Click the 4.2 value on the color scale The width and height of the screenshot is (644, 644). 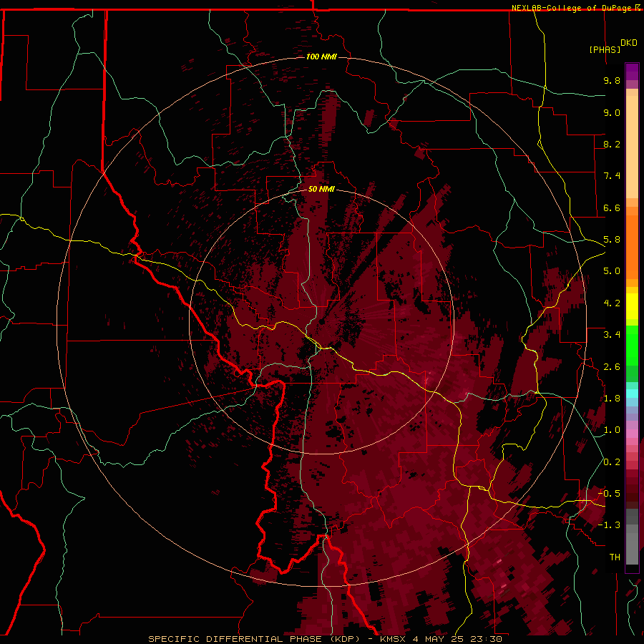tap(612, 303)
